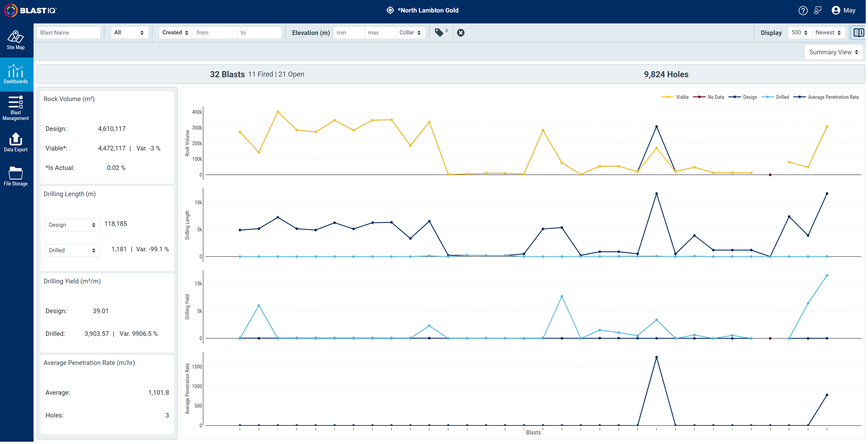
Task: Click the BlastIQ logo link
Action: click(30, 10)
